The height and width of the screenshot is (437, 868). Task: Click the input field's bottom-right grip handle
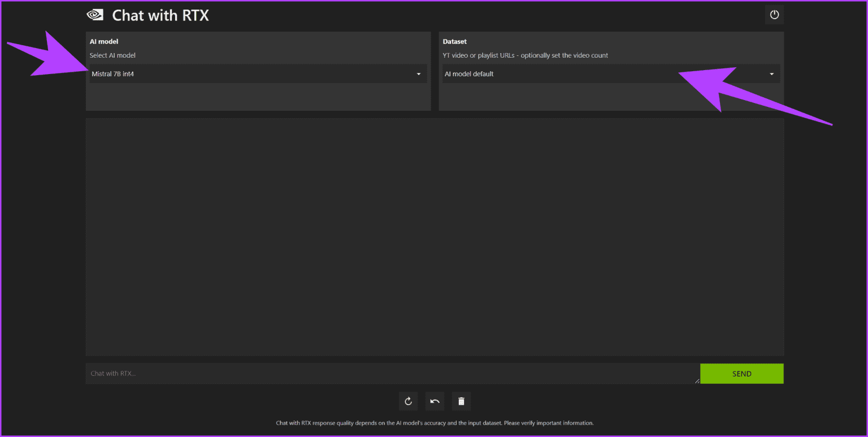(x=697, y=380)
